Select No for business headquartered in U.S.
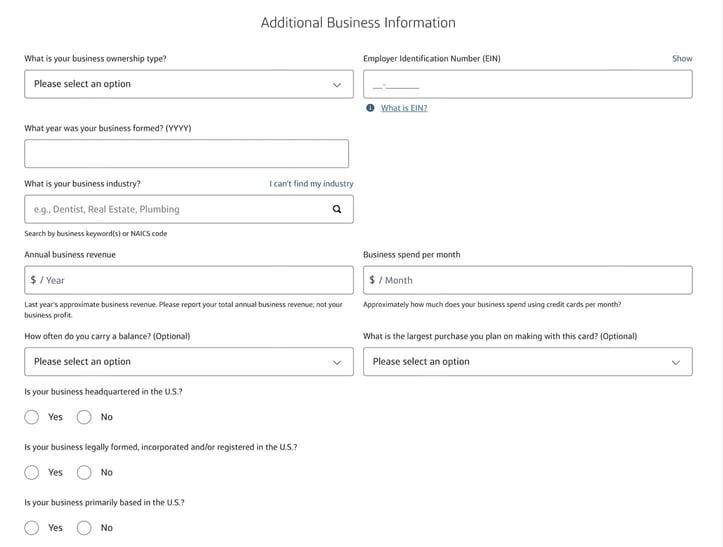723x547 pixels. (84, 417)
